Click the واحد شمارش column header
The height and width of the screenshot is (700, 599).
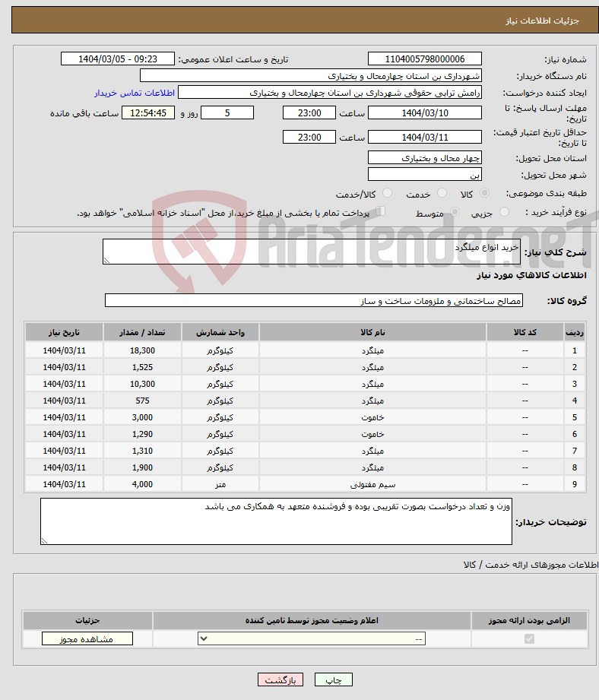[220, 333]
